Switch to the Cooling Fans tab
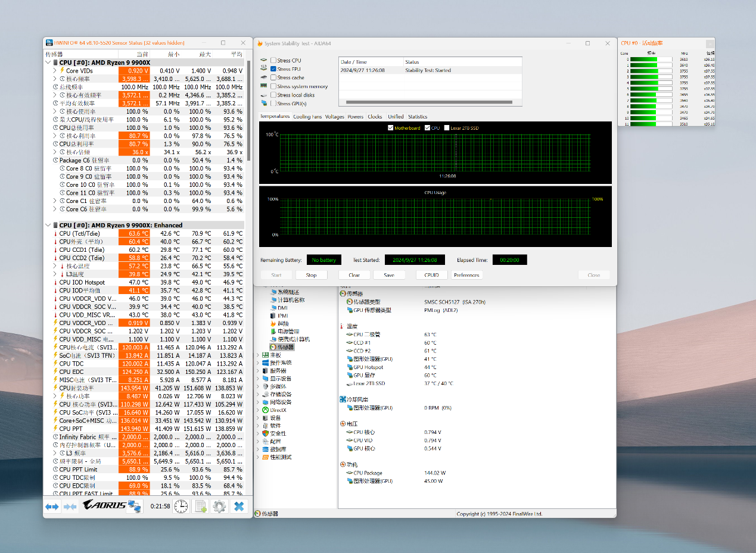Image resolution: width=756 pixels, height=553 pixels. tap(307, 117)
